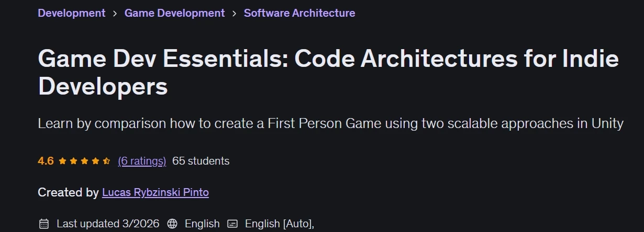Click the 'Last updated 3/2026' text
The height and width of the screenshot is (232, 644).
click(107, 224)
